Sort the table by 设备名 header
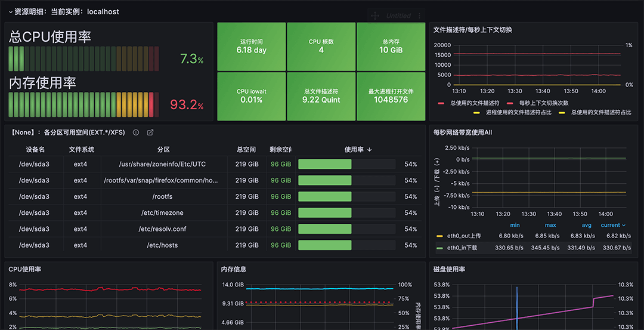 tap(35, 150)
